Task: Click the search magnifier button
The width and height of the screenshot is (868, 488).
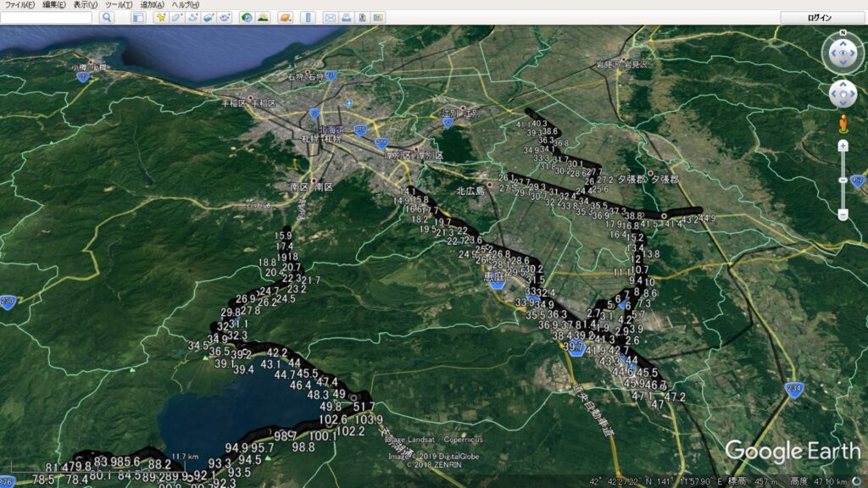Action: click(107, 17)
